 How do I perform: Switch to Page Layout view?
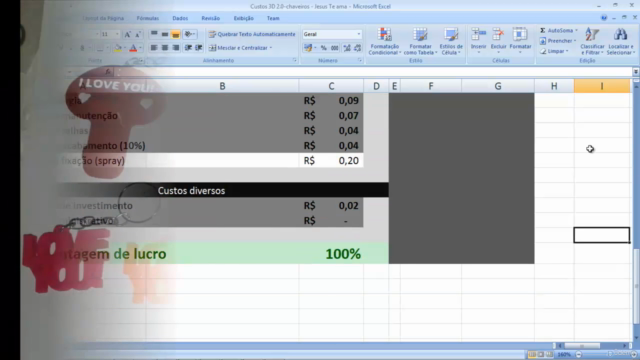540,354
